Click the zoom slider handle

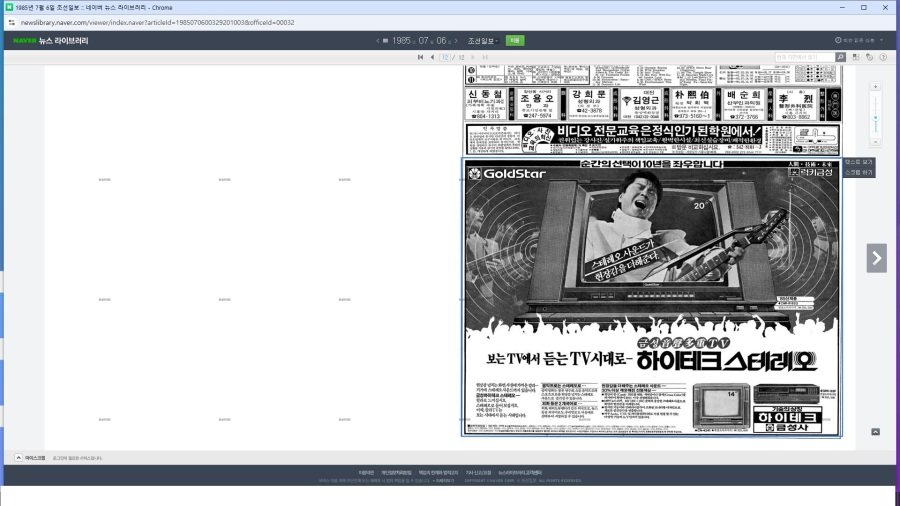click(875, 118)
